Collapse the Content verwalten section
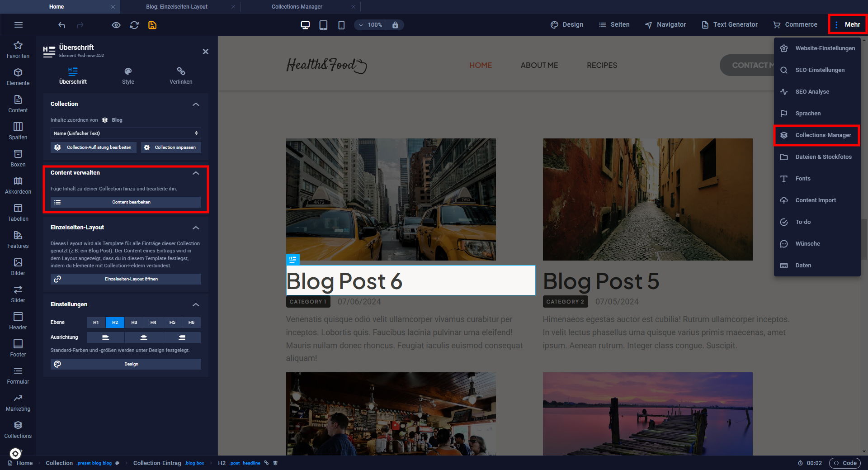 pyautogui.click(x=196, y=173)
